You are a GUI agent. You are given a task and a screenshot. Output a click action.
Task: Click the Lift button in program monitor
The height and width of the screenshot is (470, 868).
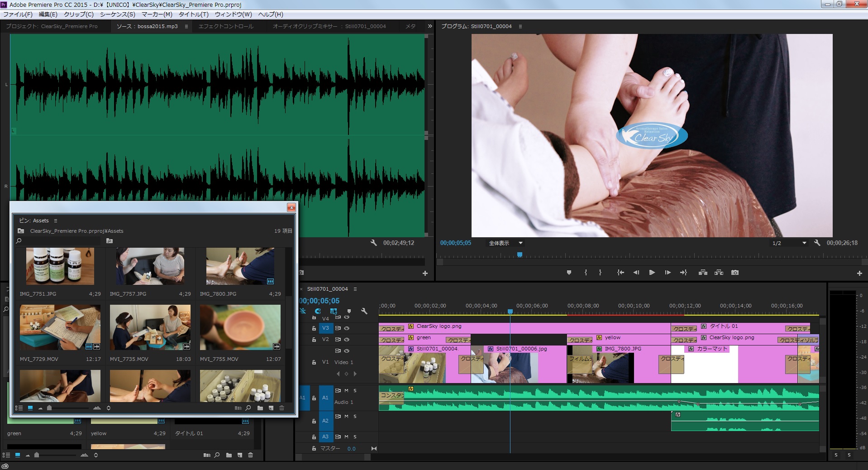click(703, 273)
